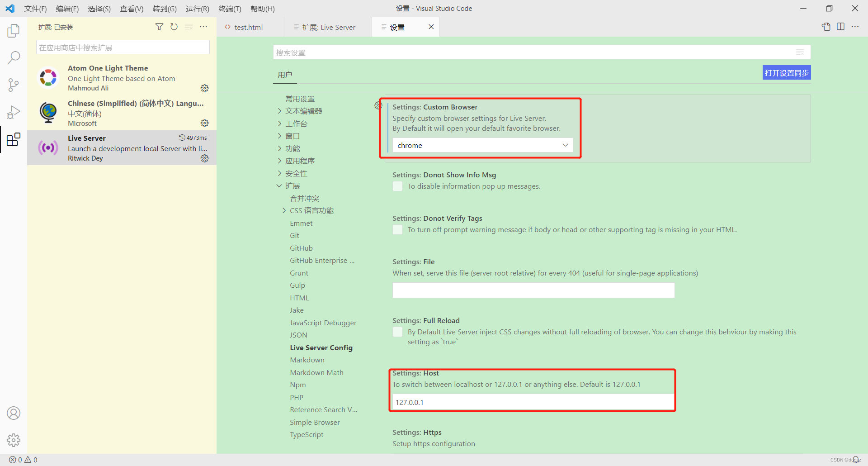The height and width of the screenshot is (466, 868).
Task: Refresh the installed extensions list
Action: point(174,27)
